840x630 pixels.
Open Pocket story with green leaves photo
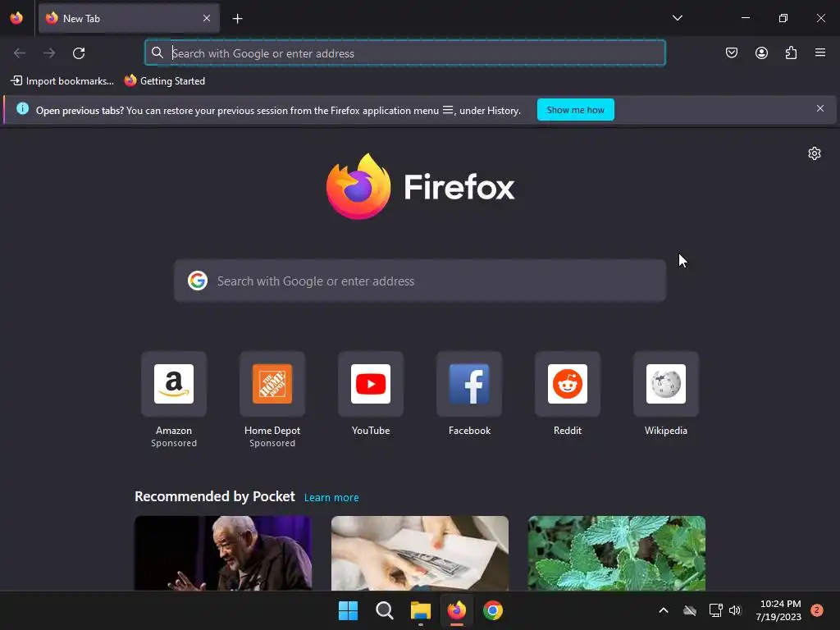pyautogui.click(x=617, y=554)
